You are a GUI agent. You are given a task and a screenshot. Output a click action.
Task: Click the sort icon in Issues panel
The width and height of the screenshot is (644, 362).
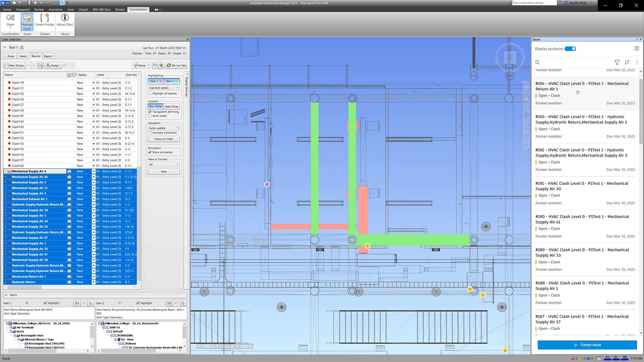[627, 62]
